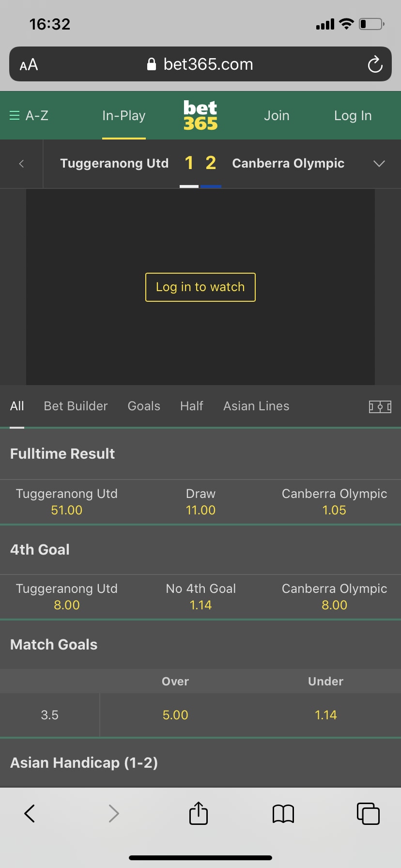
Task: Collapse the Fulltime Result market
Action: pos(200,454)
